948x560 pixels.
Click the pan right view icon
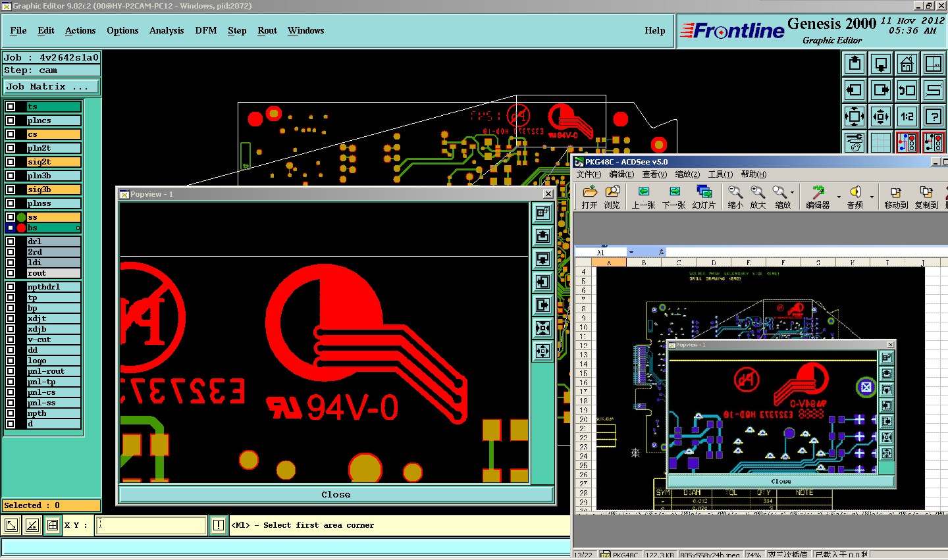tap(881, 90)
